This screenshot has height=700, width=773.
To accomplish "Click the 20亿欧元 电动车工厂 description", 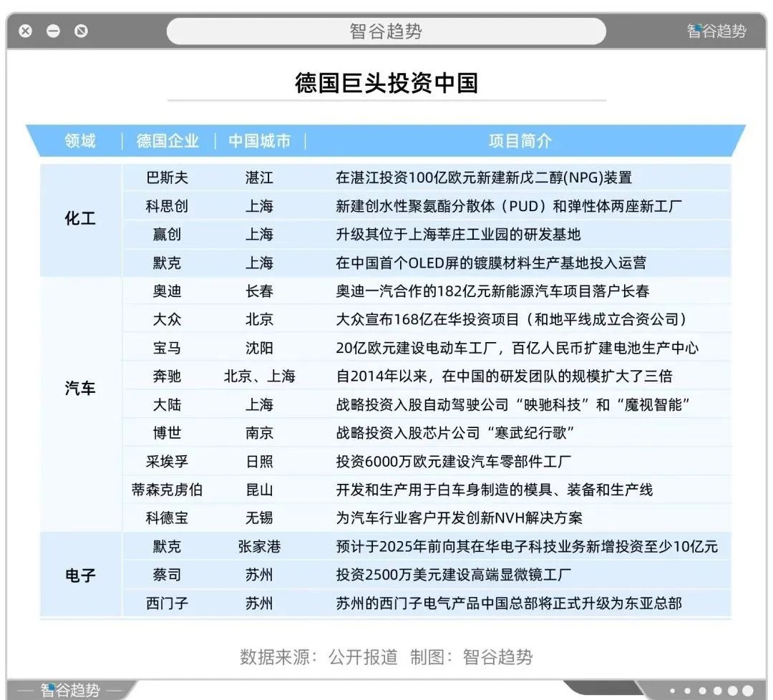I will click(x=517, y=348).
